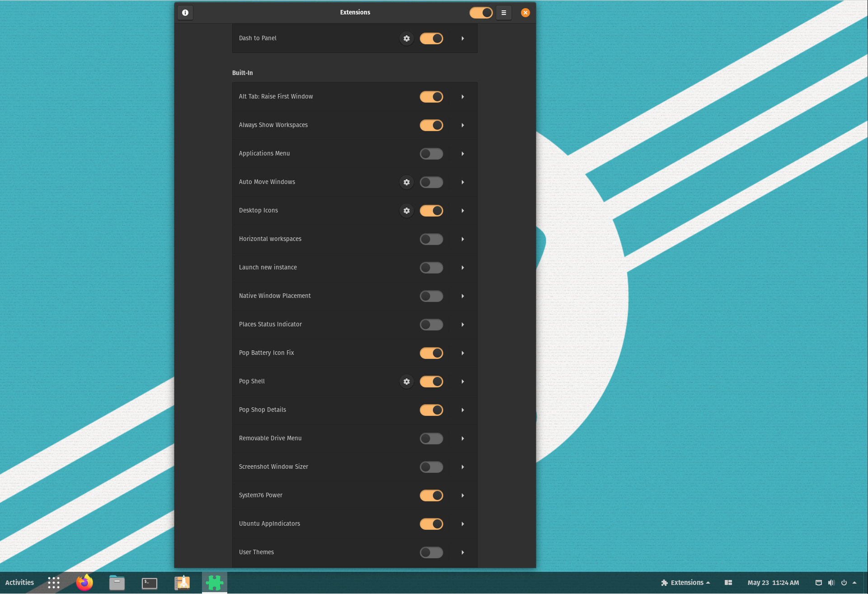Enable the Applications Menu extension
The width and height of the screenshot is (868, 594).
point(432,154)
